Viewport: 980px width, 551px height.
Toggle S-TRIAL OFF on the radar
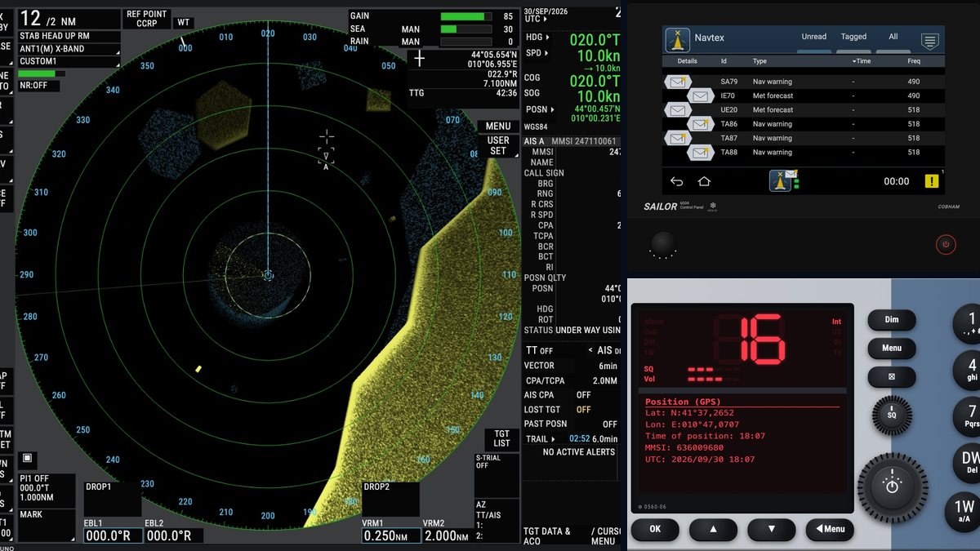tap(497, 475)
